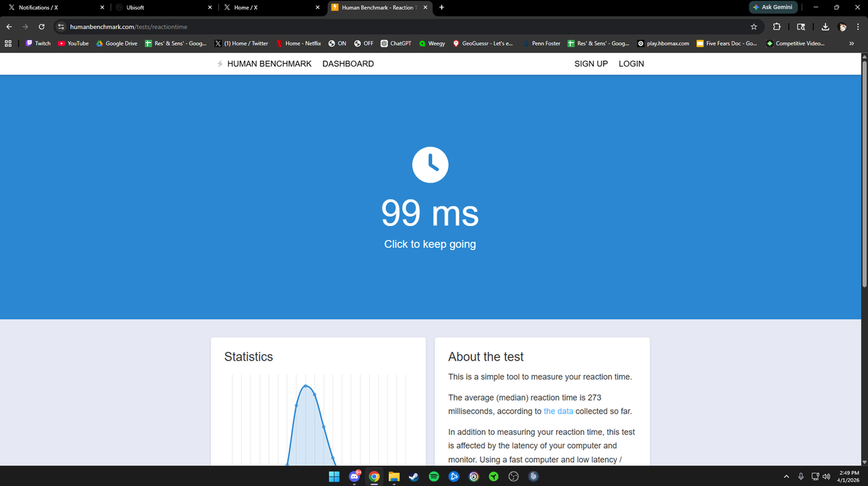Image resolution: width=868 pixels, height=486 pixels.
Task: Go back using the browser back arrow
Action: [9, 27]
